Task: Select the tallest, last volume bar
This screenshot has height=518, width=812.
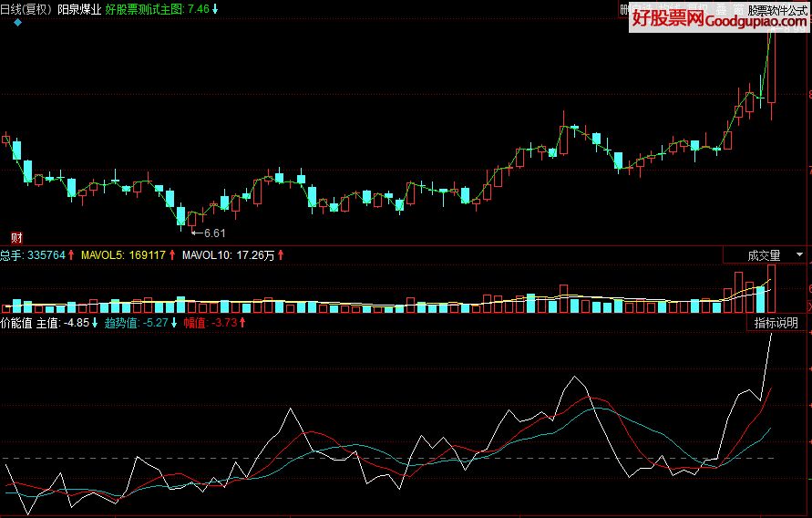Action: point(772,288)
